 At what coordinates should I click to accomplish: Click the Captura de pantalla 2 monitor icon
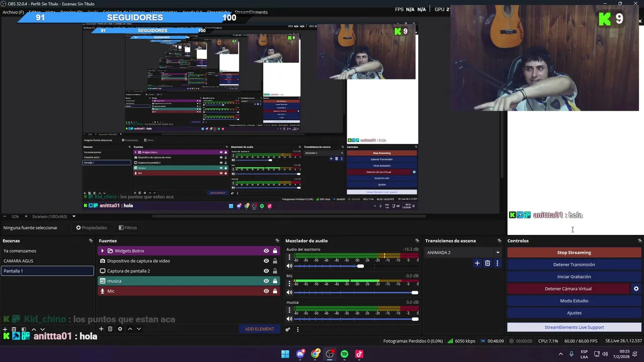(x=103, y=271)
